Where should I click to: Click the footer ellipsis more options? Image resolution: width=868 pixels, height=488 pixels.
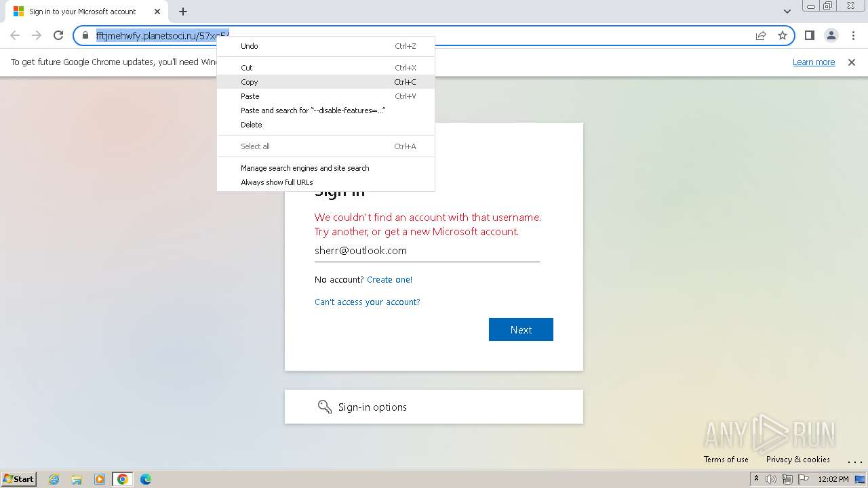(854, 461)
